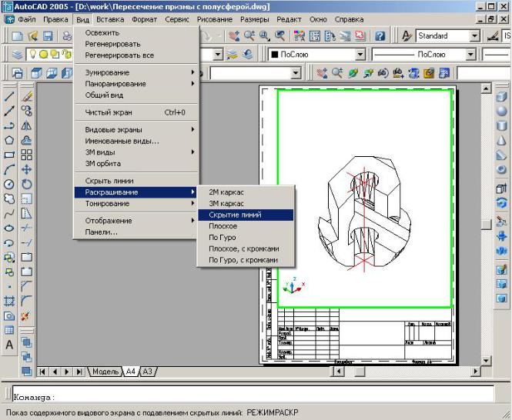Click Именованные виды... menu entry

[x=136, y=141]
